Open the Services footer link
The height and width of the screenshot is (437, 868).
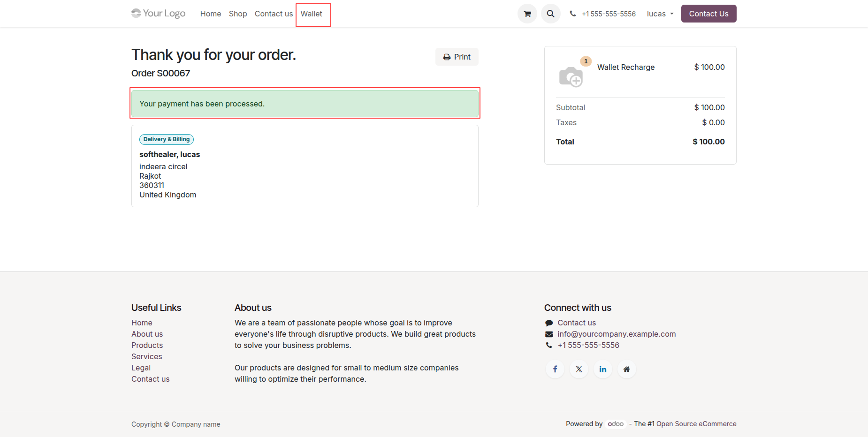(146, 356)
